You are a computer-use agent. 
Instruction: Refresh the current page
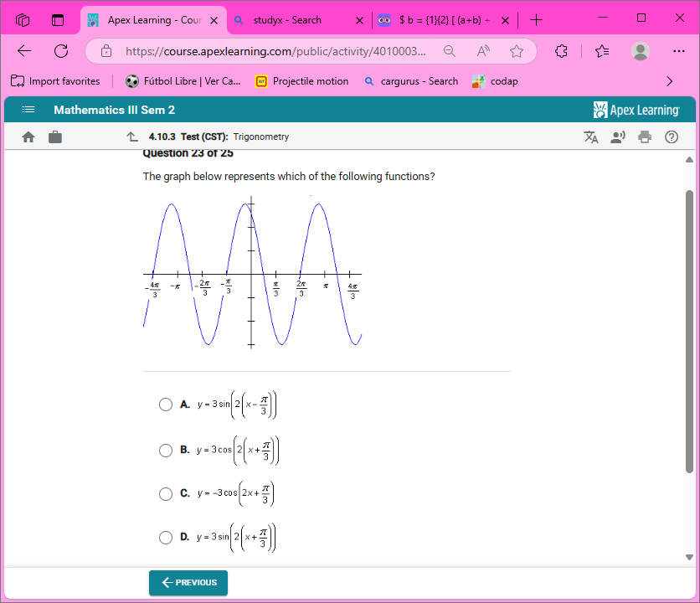coord(60,51)
